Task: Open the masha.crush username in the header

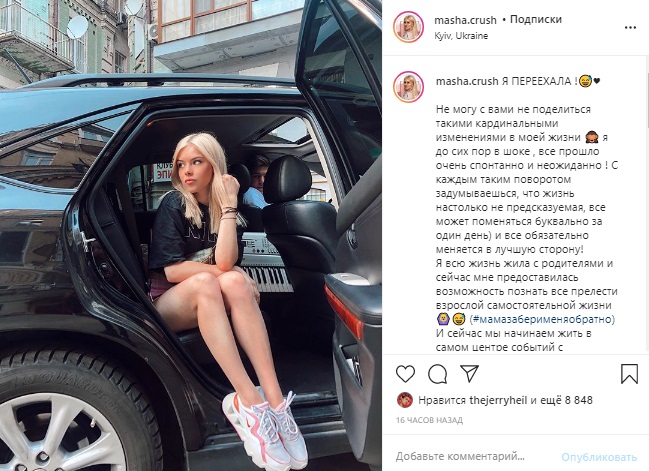Action: coord(465,20)
